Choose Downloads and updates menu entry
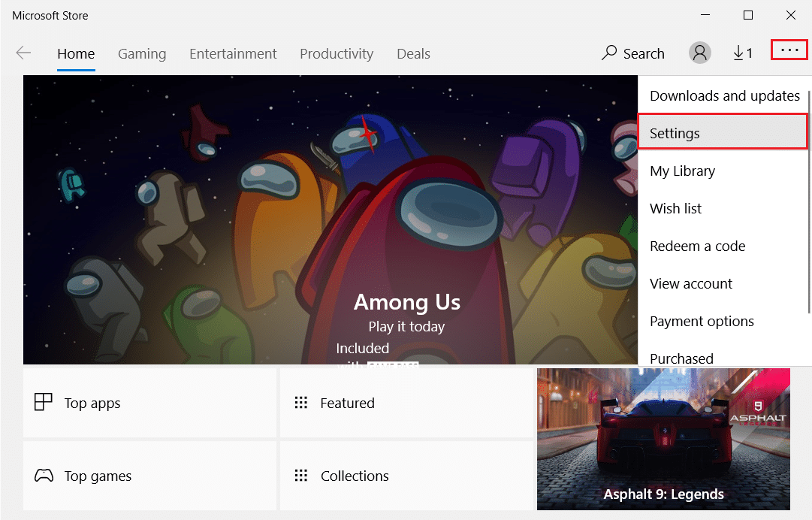This screenshot has height=520, width=812. click(x=724, y=95)
